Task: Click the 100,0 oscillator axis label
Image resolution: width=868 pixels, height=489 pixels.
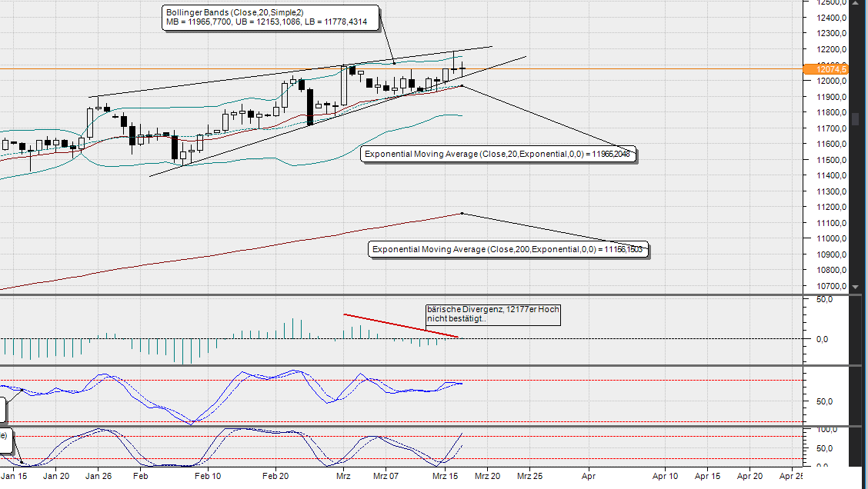Action: [x=826, y=429]
